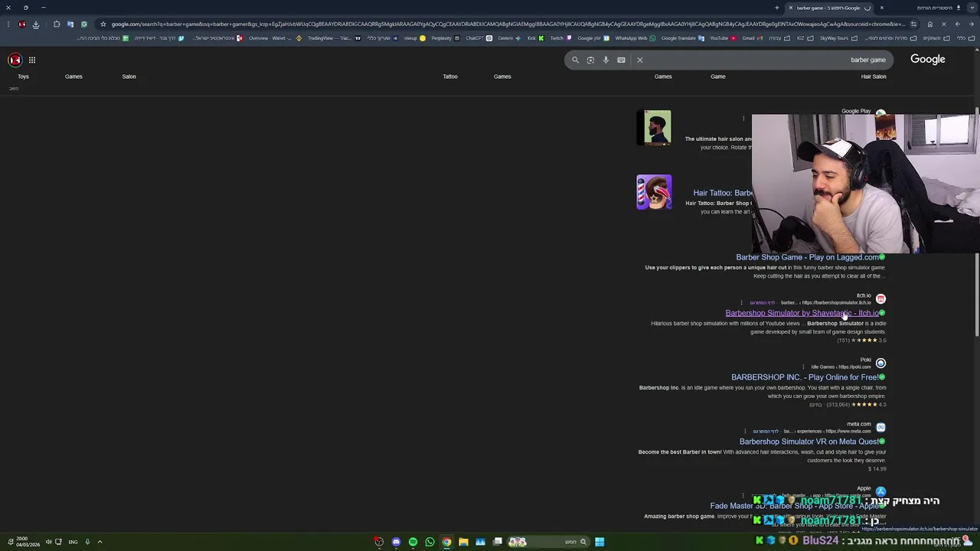This screenshot has height=551, width=980.
Task: Select the Hair Salon filter chip
Action: coord(874,77)
